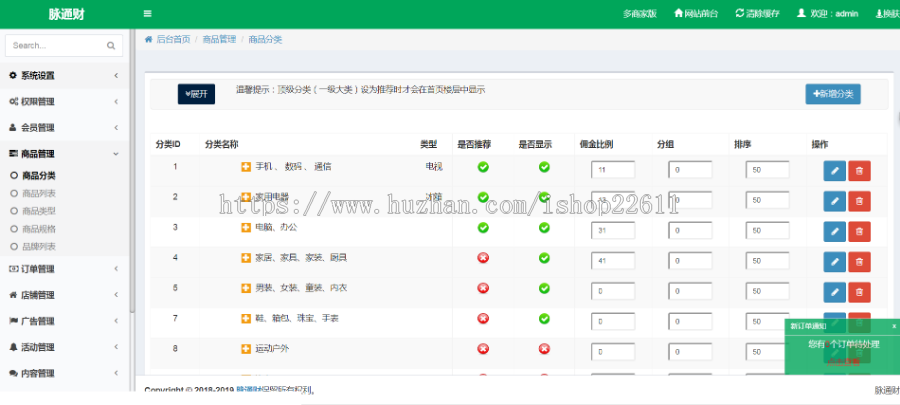Open 多商家版 top navigation link
The image size is (900, 405).
[x=639, y=14]
